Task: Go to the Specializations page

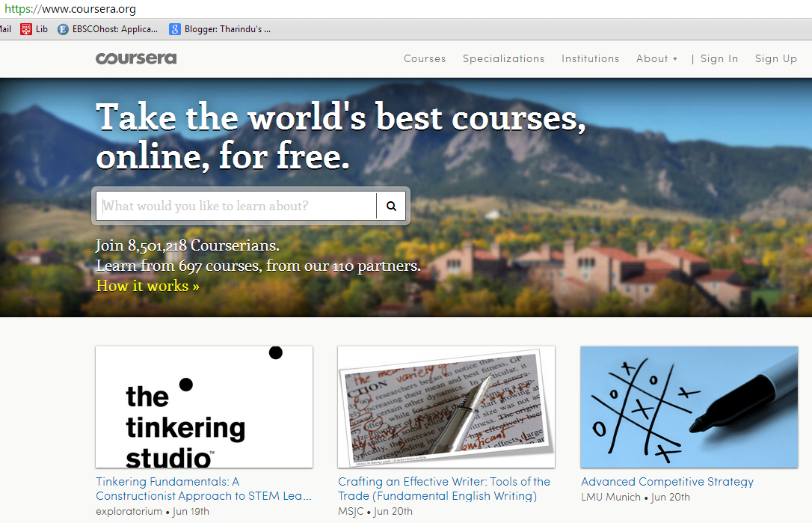Action: (x=503, y=58)
